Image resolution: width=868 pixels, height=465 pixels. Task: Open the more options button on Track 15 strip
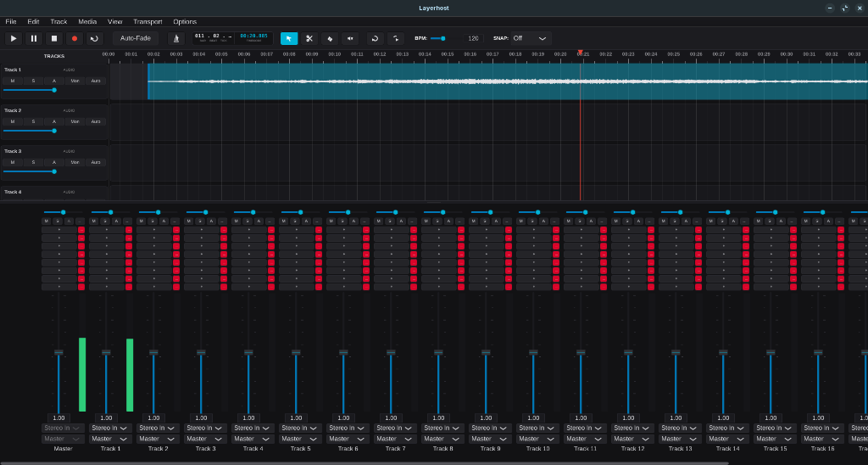(793, 221)
